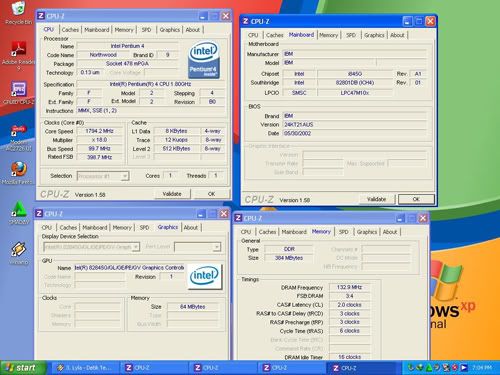Open About tab in the Mainboard window

[397, 35]
